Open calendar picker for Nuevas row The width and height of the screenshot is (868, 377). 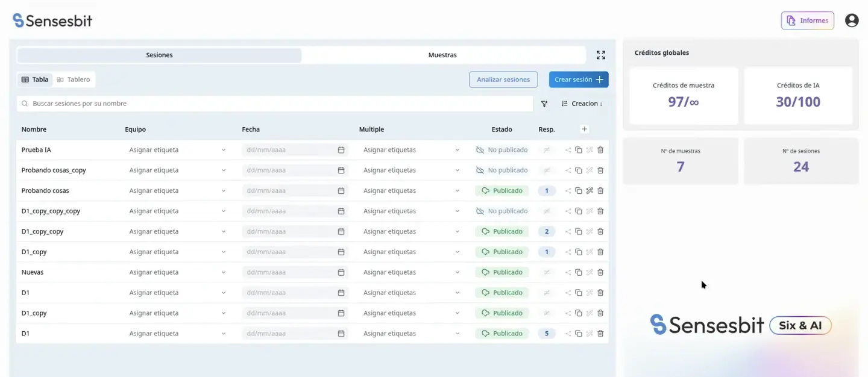coord(341,272)
